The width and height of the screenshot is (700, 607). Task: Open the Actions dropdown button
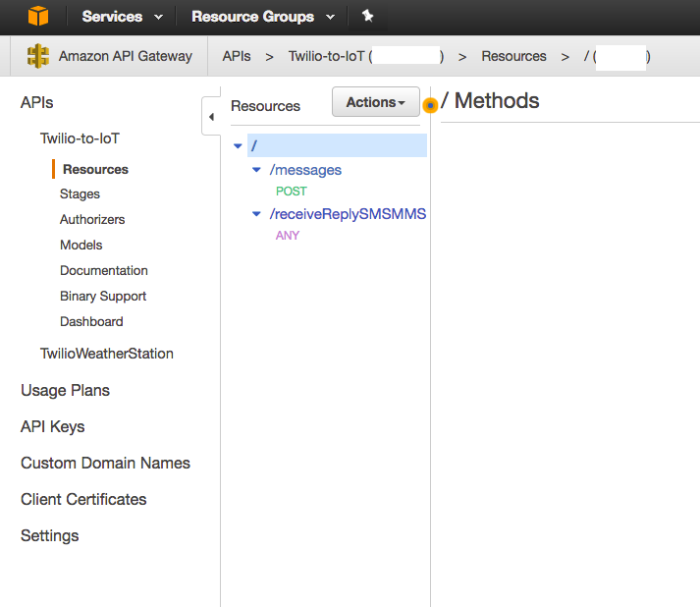375,102
